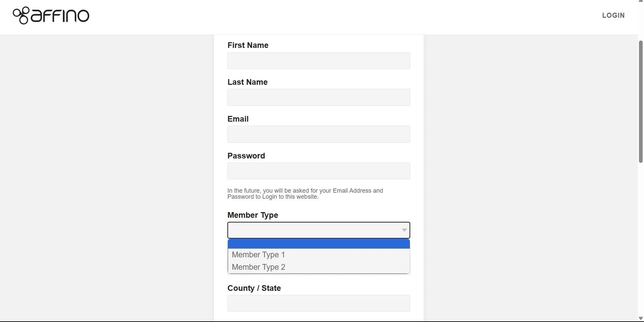Click the Password label text
Image resolution: width=644 pixels, height=322 pixels.
[246, 156]
